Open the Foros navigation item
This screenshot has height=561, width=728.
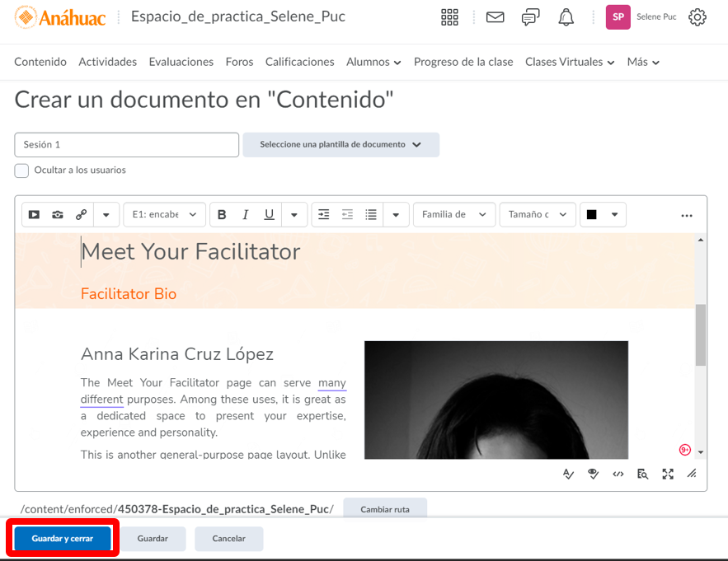point(239,62)
